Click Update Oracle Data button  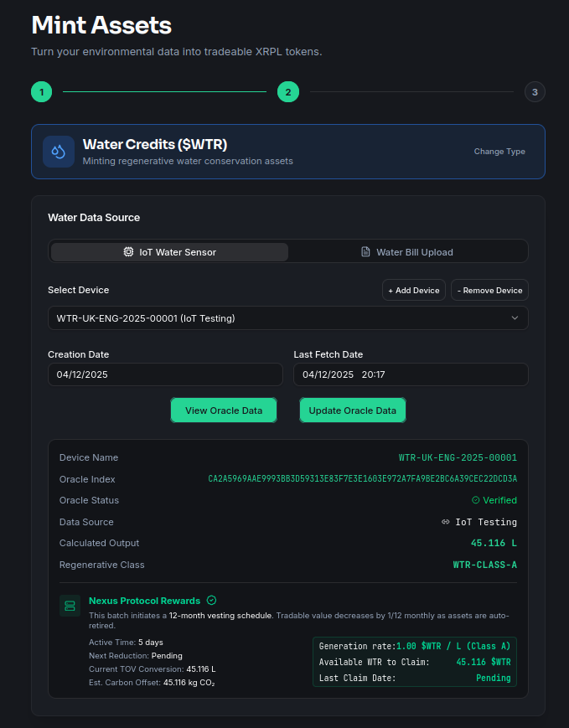(x=353, y=410)
